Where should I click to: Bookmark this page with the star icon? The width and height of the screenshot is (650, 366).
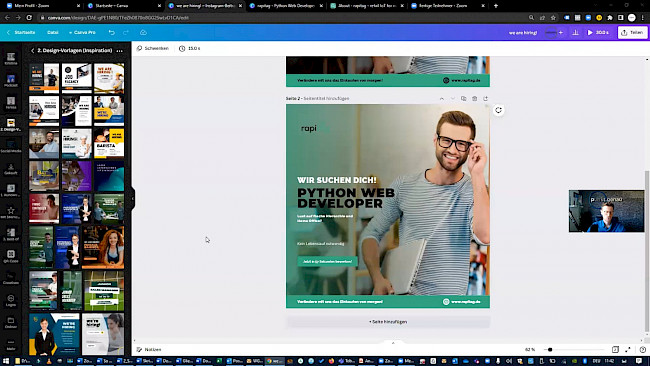tap(553, 18)
